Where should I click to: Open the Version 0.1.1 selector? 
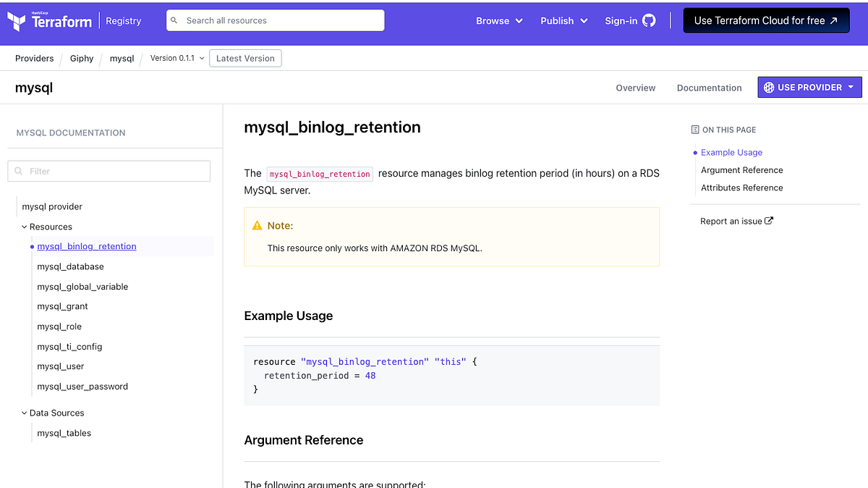tap(175, 58)
